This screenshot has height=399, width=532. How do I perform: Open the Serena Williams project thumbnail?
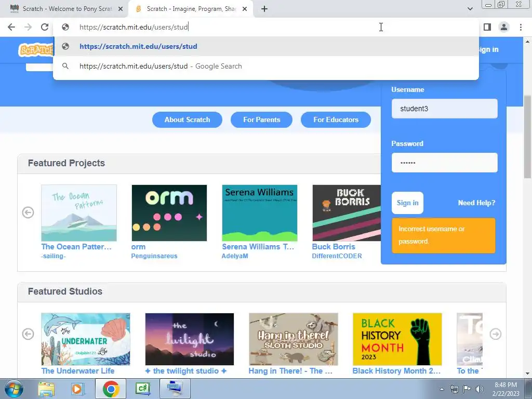click(260, 212)
